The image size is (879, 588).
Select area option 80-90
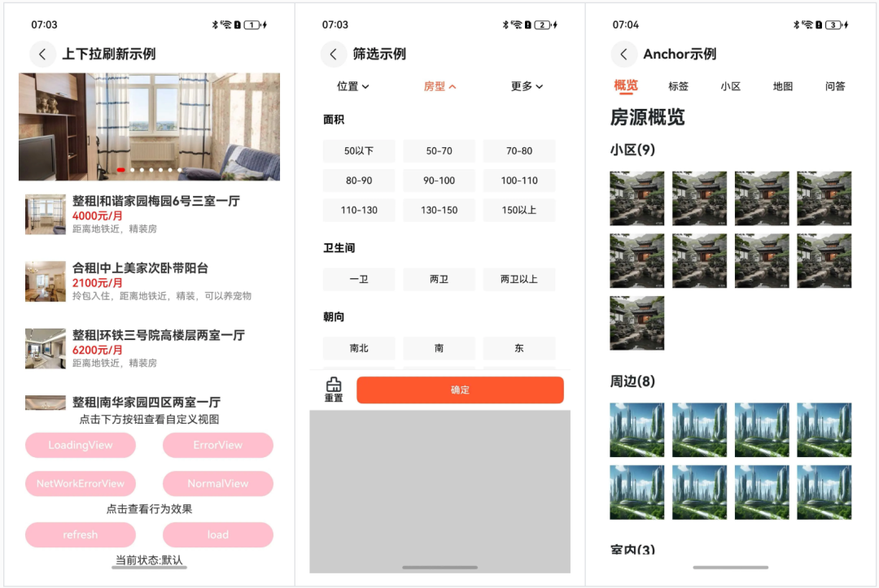(x=359, y=181)
